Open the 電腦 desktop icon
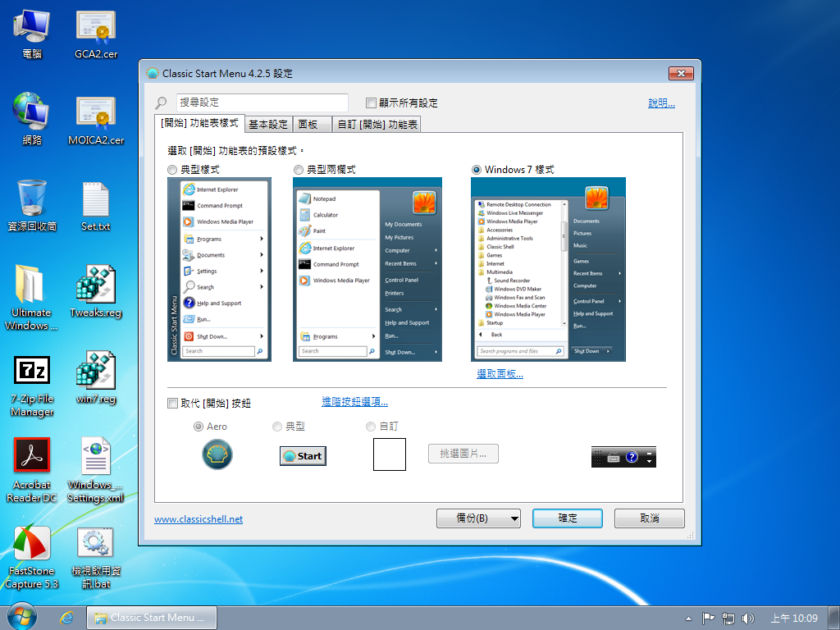This screenshot has width=840, height=630. click(x=32, y=34)
